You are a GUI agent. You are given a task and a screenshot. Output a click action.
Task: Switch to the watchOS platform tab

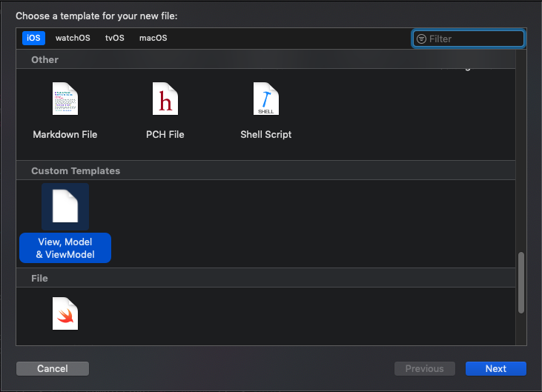(x=73, y=38)
